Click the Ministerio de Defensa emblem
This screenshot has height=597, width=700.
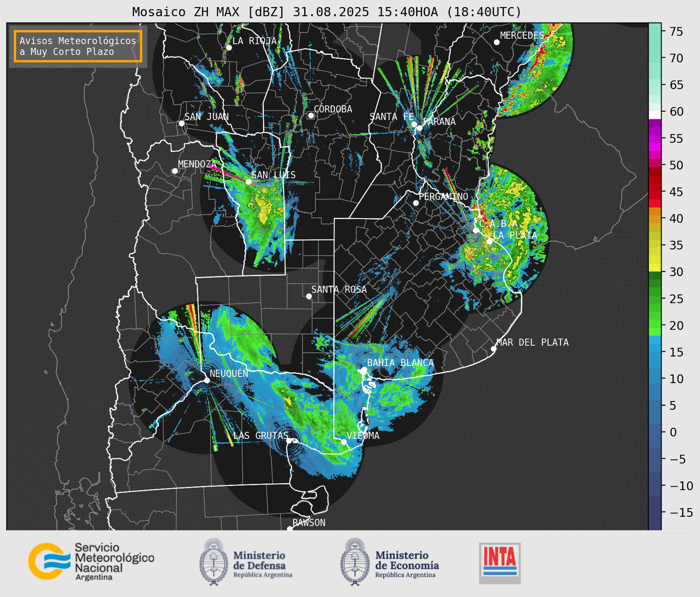point(214,562)
